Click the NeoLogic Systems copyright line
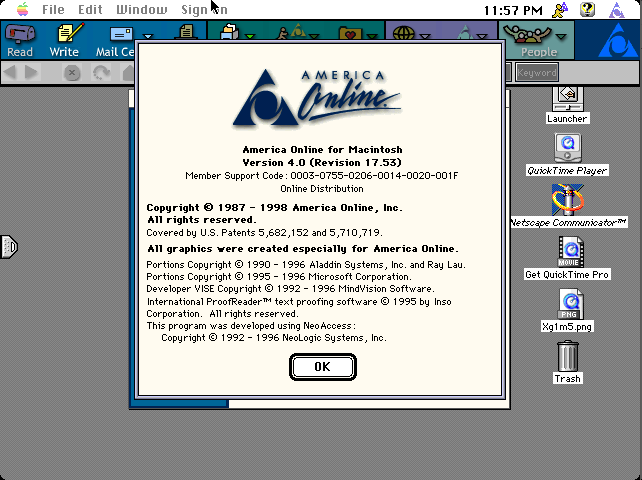642x480 pixels. (x=274, y=338)
